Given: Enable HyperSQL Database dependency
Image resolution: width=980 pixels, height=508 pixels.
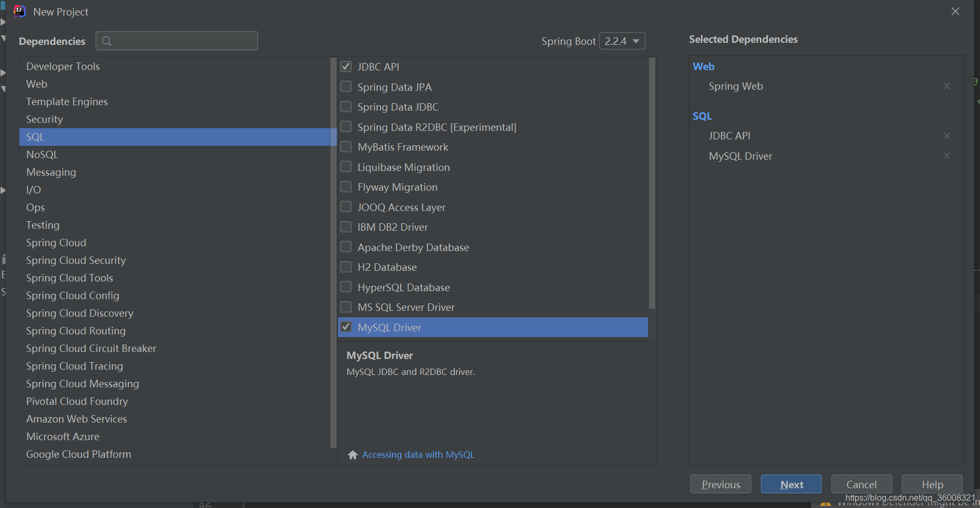Looking at the screenshot, I should (x=346, y=287).
